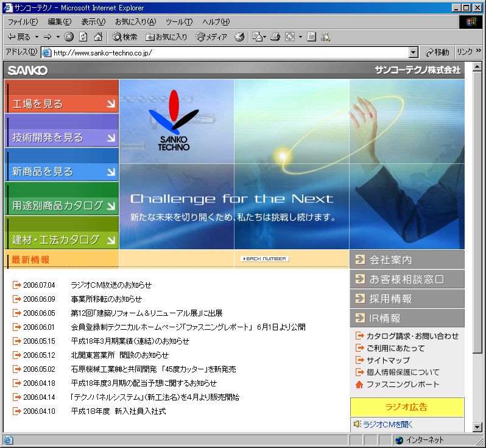The height and width of the screenshot is (448, 486).
Task: Open the Mail button dropdown arrow
Action: click(265, 37)
